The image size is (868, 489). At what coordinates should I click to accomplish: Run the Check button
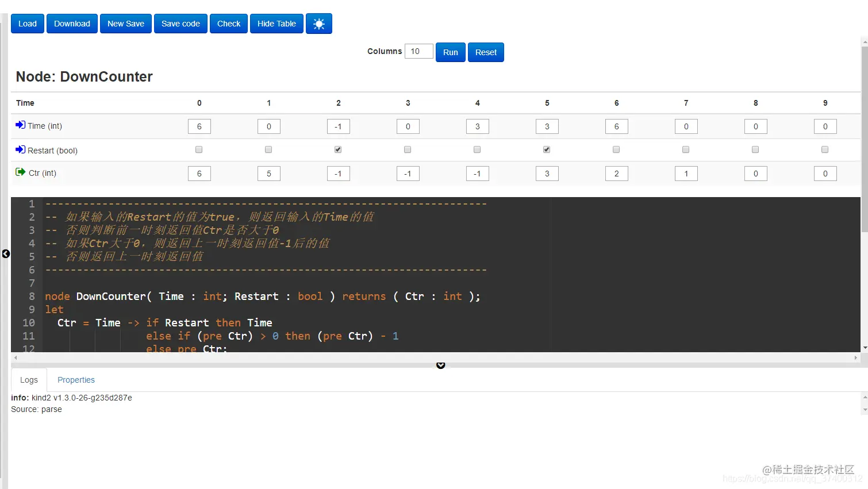point(229,24)
